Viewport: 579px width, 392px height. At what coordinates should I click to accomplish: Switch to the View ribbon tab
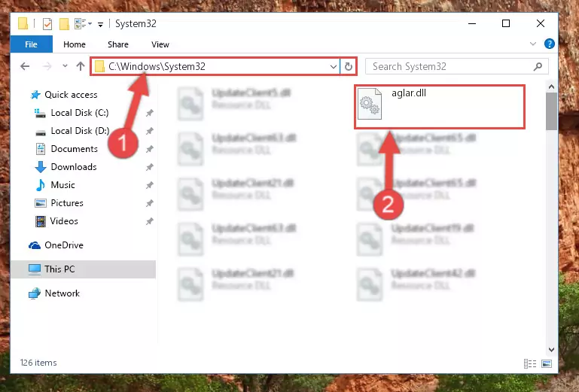pyautogui.click(x=160, y=44)
